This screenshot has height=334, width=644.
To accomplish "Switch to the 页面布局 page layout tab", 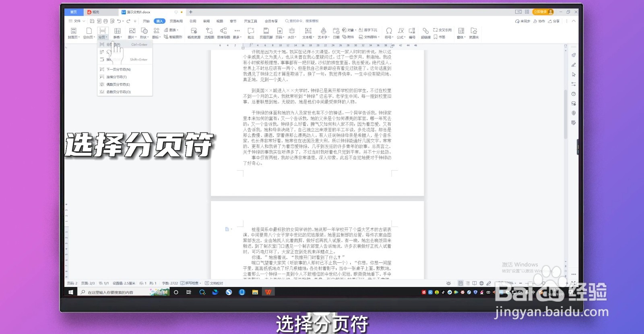I will (x=176, y=21).
